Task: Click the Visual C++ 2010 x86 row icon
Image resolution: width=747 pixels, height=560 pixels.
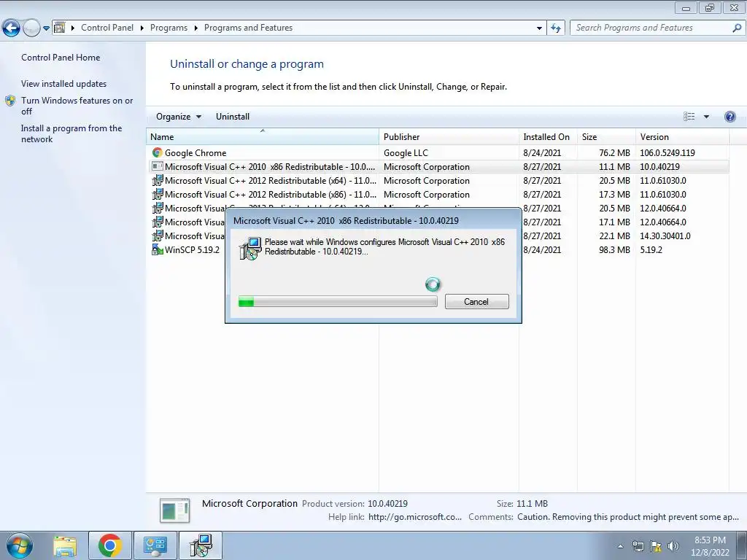Action: click(x=158, y=167)
